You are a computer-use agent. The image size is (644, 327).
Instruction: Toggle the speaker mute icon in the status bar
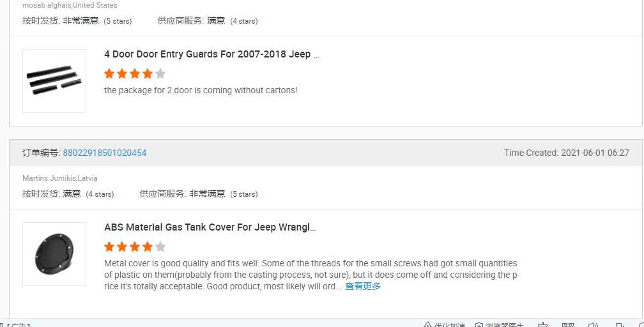(593, 324)
